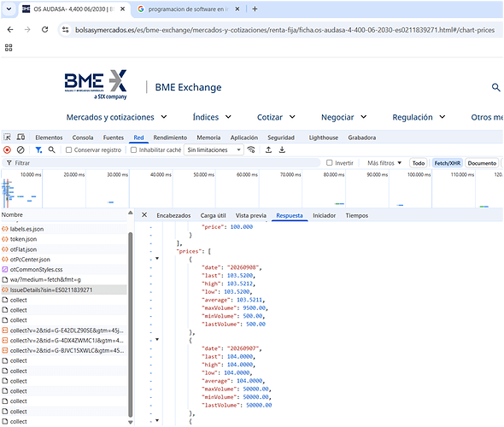504x427 pixels.
Task: Collapse the 20260907 price object
Action: [157, 339]
